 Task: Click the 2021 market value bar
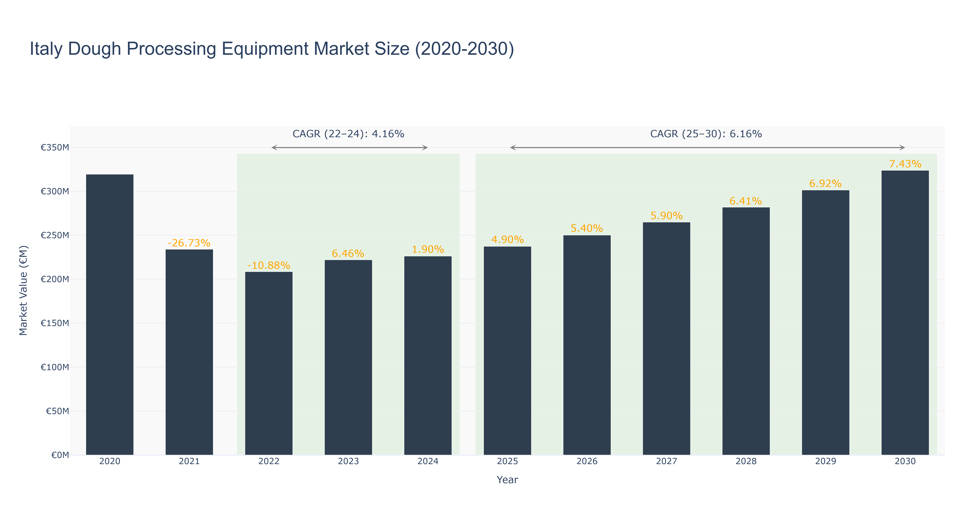click(189, 352)
